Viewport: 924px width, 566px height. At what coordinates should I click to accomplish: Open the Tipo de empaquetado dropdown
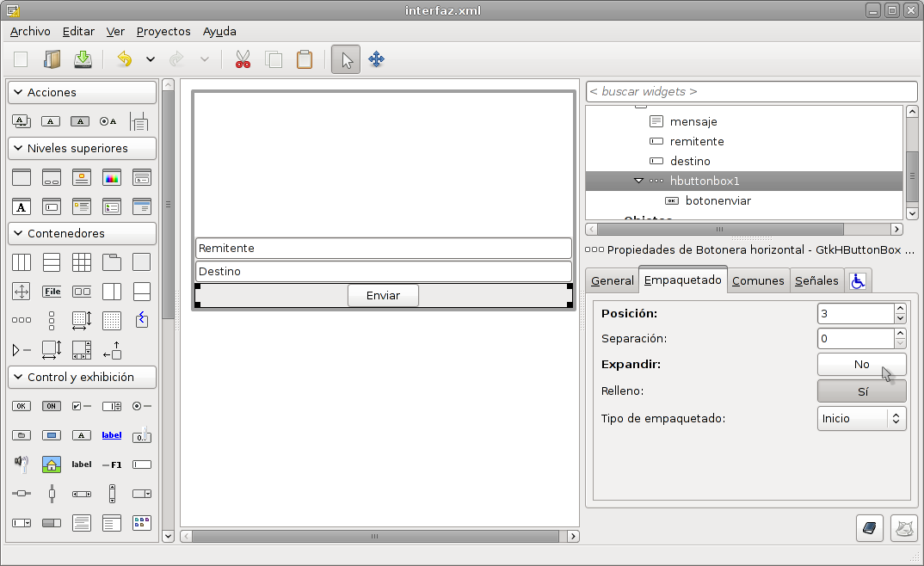click(861, 418)
